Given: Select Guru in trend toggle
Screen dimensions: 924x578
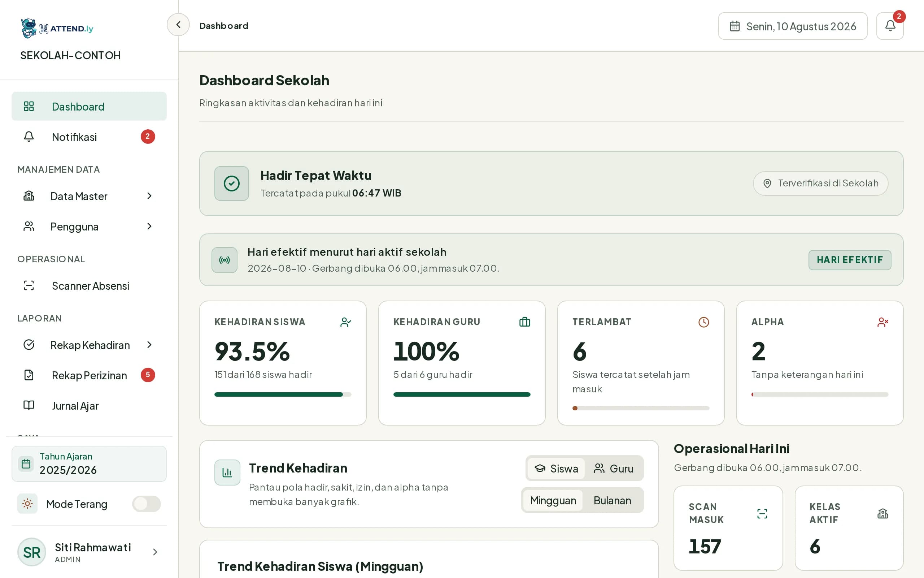Looking at the screenshot, I should 614,468.
